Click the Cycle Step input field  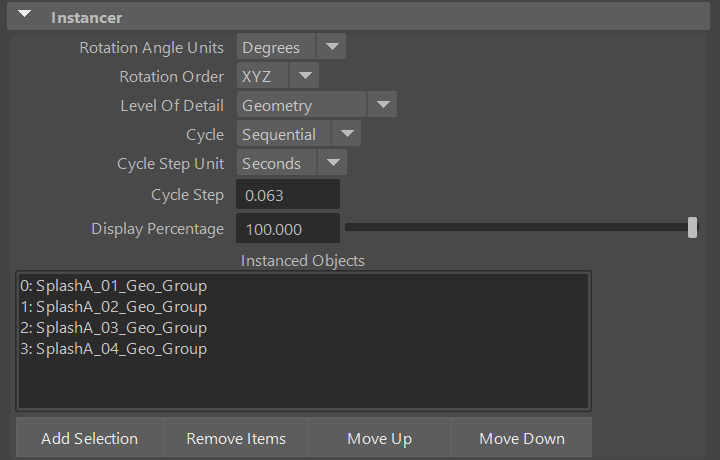(288, 195)
